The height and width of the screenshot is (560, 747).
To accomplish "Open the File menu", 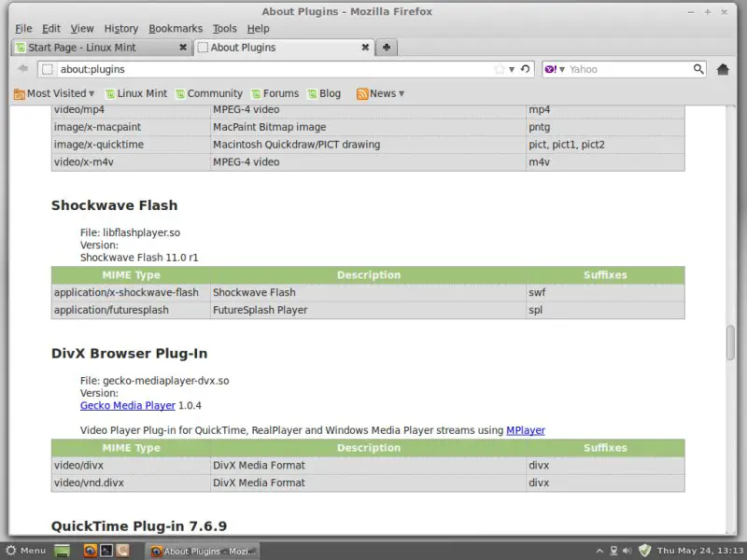I will pos(23,29).
